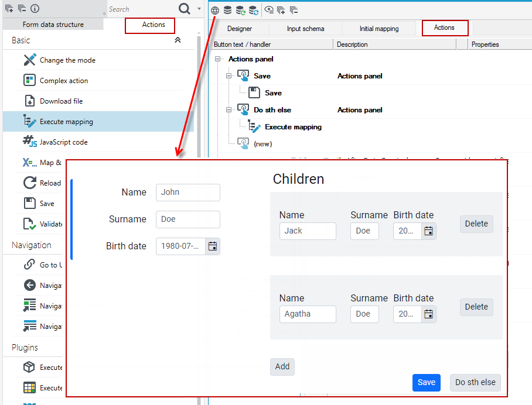The image size is (532, 405).
Task: Click the Search box in the left panel
Action: click(141, 9)
